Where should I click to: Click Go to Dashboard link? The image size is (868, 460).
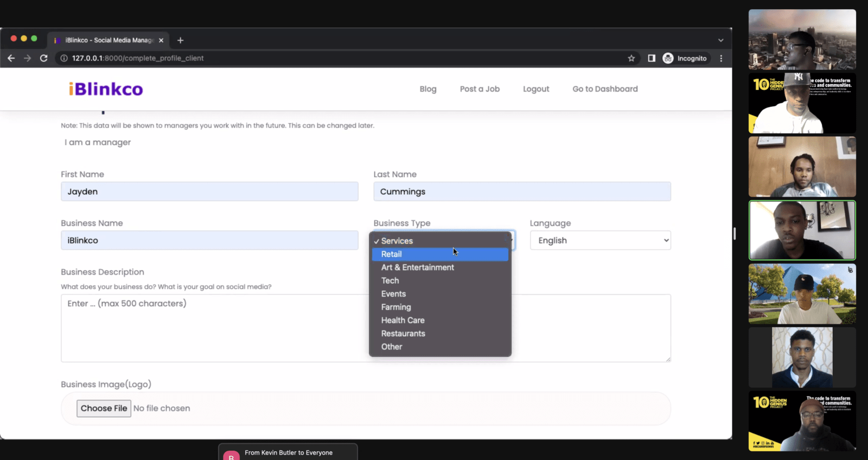[605, 89]
